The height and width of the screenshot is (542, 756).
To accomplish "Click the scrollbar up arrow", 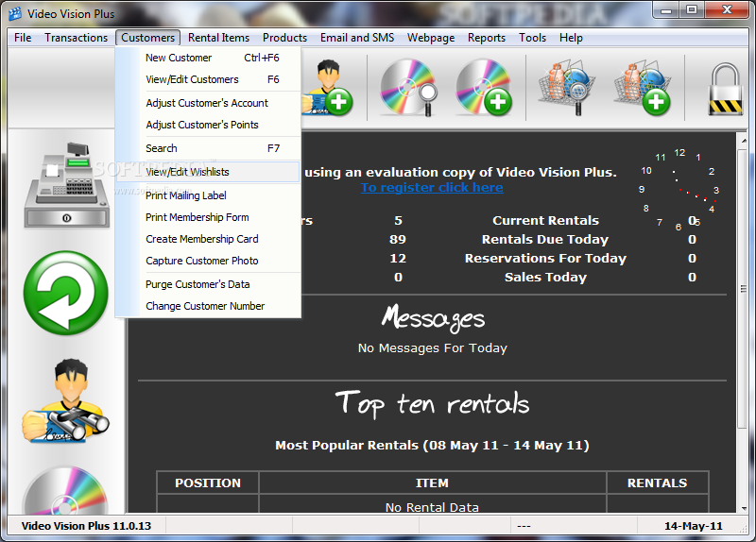I will pos(743,140).
